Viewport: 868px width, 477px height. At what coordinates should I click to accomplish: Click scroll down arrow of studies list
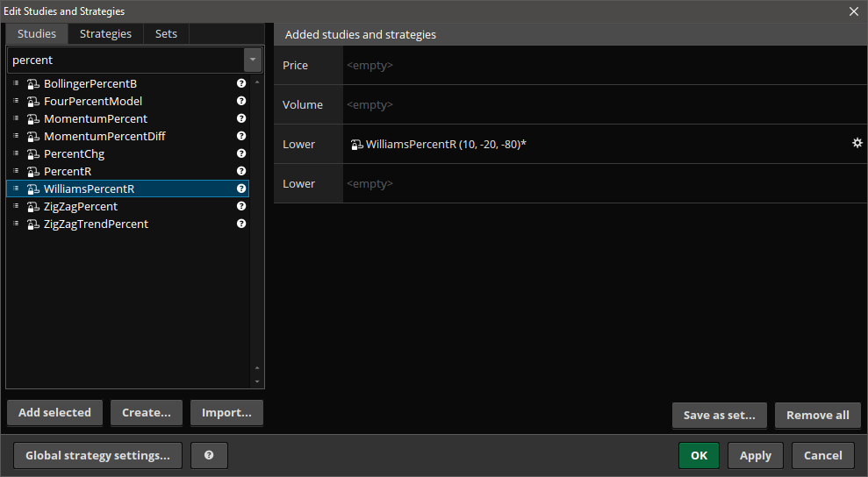257,381
